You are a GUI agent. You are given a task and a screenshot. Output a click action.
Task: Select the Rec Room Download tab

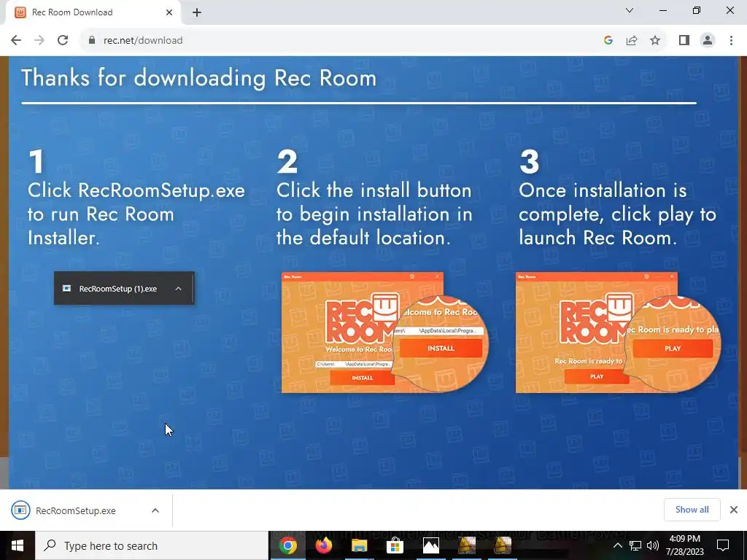click(93, 12)
